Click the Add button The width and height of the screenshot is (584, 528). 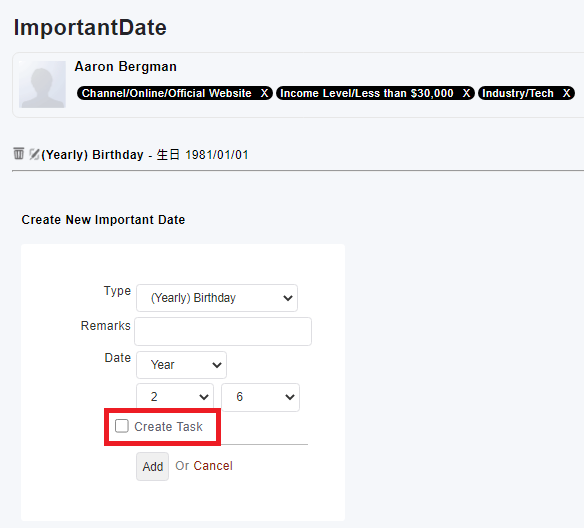152,466
